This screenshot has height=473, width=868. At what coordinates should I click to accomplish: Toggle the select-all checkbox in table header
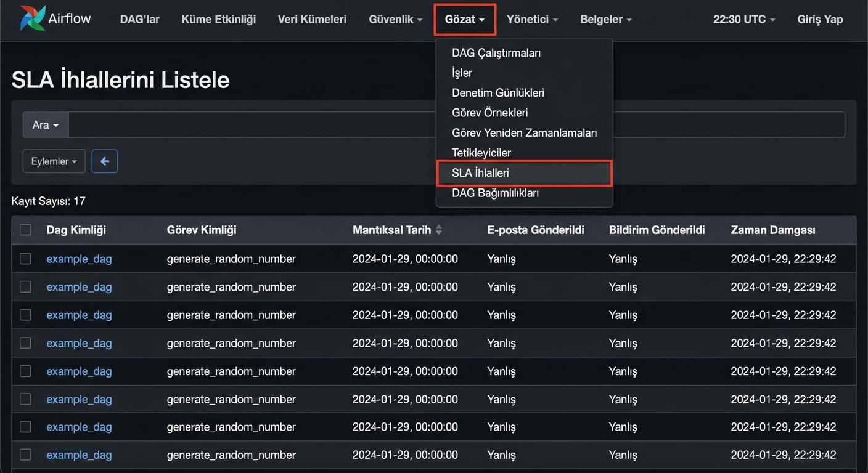tap(25, 230)
